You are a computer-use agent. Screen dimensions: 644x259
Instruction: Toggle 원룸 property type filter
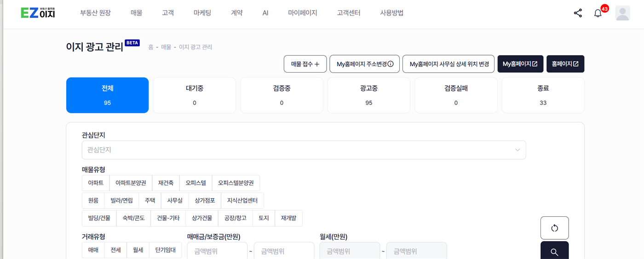click(93, 200)
